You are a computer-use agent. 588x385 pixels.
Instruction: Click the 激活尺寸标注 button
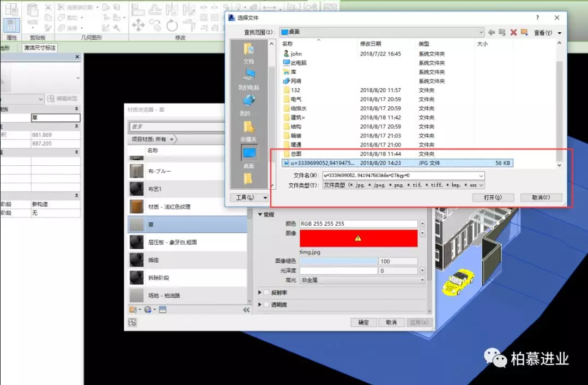[x=40, y=47]
